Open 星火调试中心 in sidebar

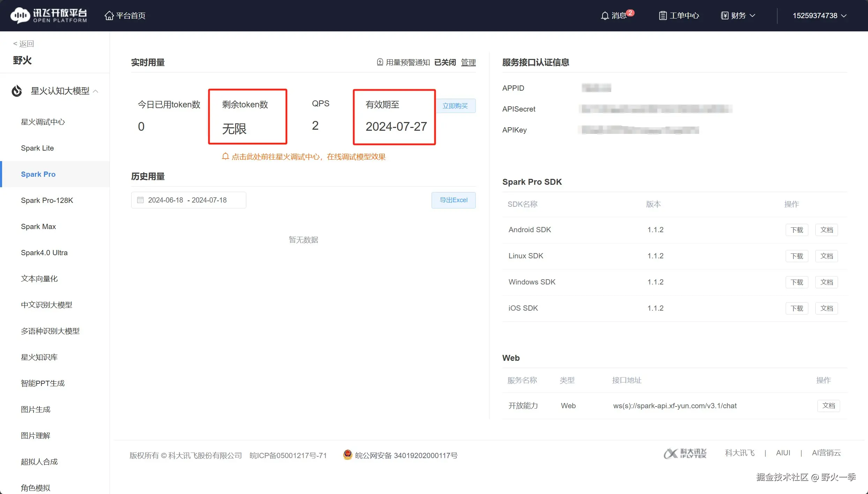43,122
